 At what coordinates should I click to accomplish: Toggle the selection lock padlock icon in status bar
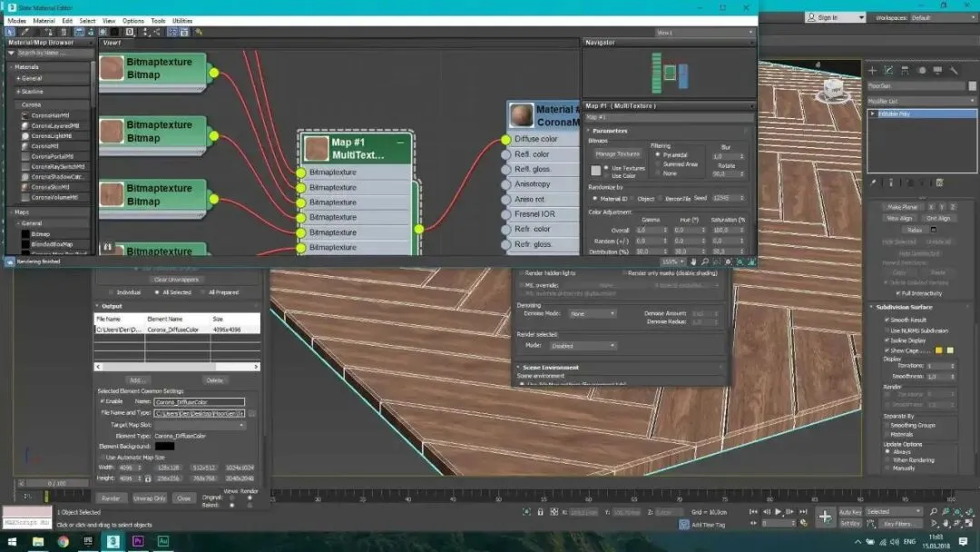pyautogui.click(x=541, y=512)
